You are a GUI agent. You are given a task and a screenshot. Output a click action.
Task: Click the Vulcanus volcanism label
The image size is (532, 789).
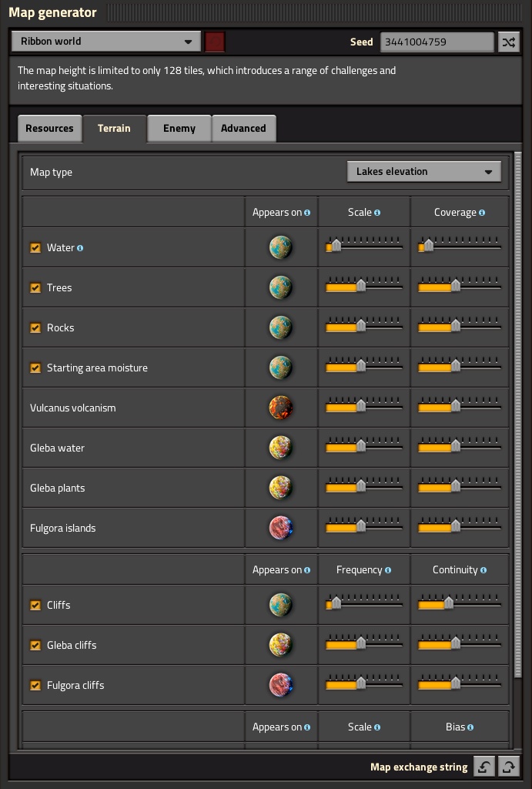(73, 408)
